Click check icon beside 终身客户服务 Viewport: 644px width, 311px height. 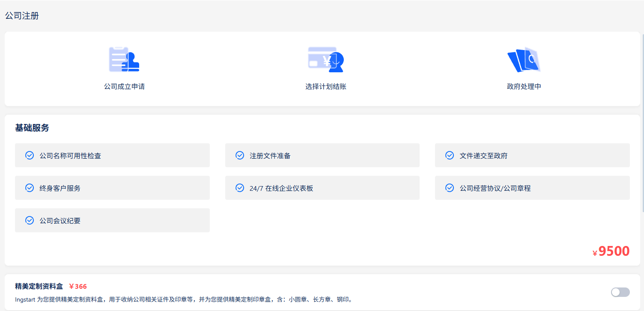click(x=30, y=188)
